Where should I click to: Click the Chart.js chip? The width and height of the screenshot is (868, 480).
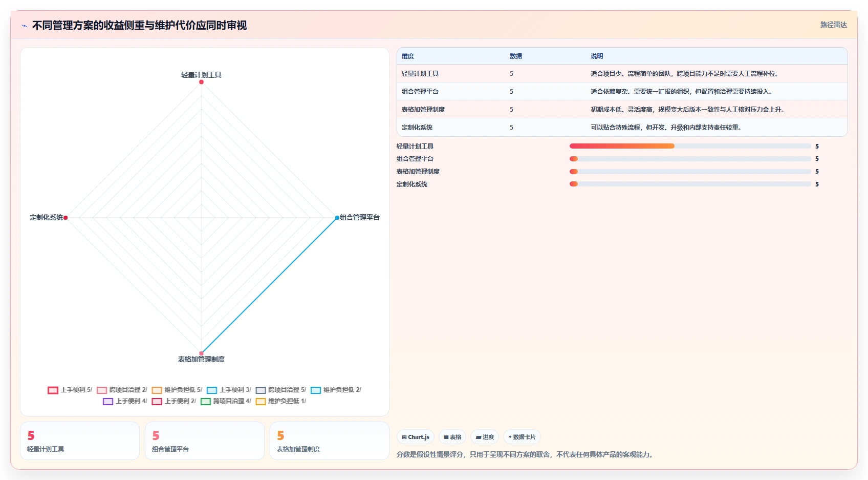[x=416, y=437]
